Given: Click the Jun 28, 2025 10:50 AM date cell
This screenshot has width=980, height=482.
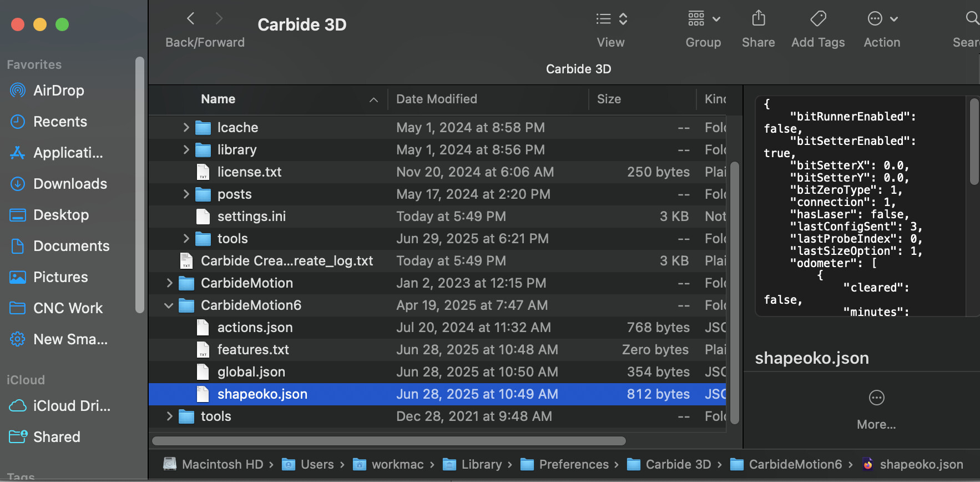Looking at the screenshot, I should click(x=477, y=372).
